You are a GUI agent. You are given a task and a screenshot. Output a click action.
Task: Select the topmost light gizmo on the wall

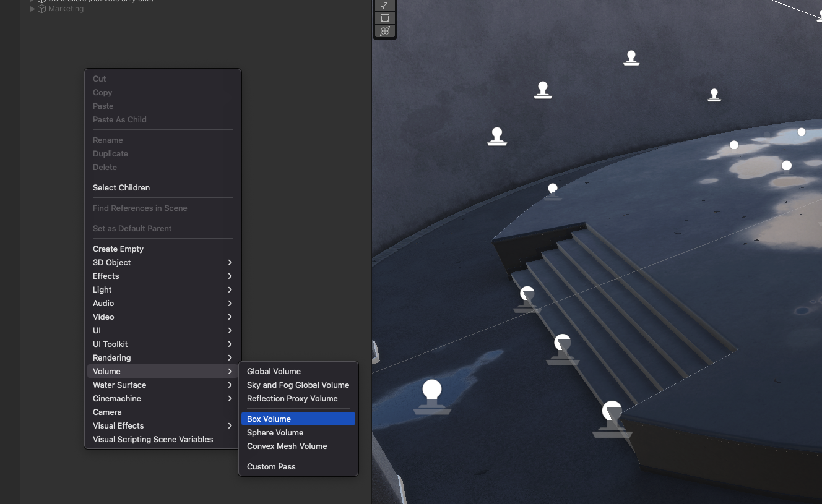coord(631,58)
